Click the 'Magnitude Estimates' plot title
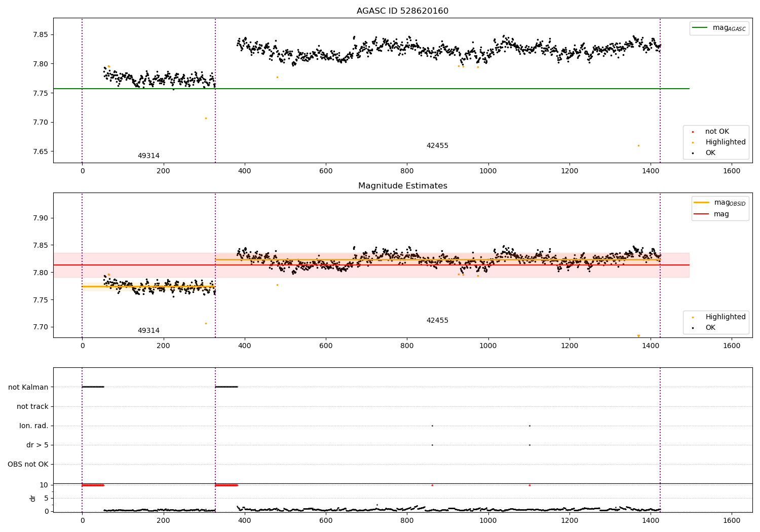760x532 pixels. coord(402,186)
